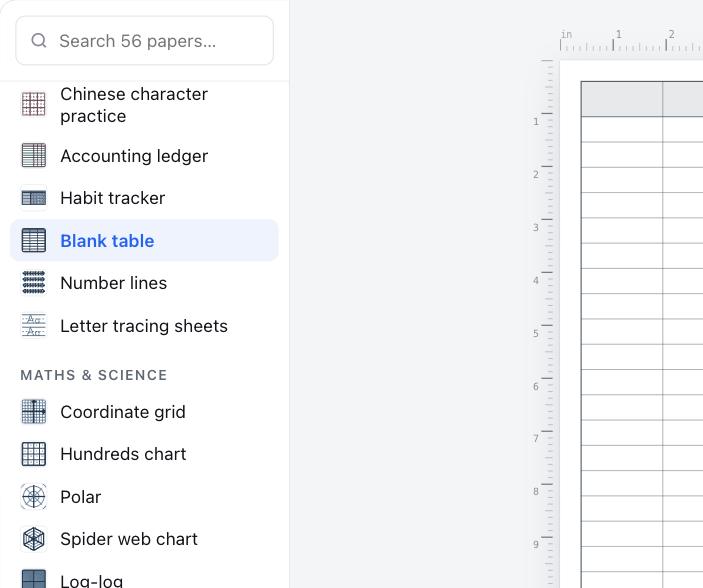Select Letter tracing sheets entry
703x588 pixels.
tap(144, 326)
